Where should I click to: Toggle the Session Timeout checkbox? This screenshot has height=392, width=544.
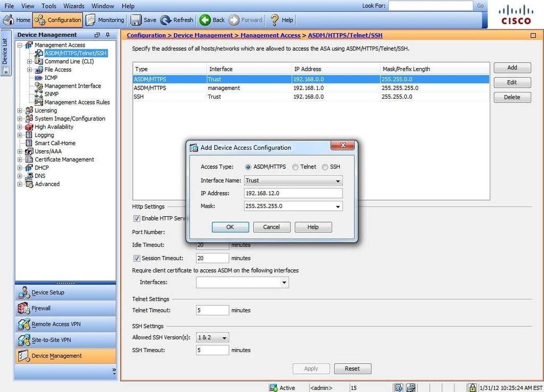coord(137,258)
